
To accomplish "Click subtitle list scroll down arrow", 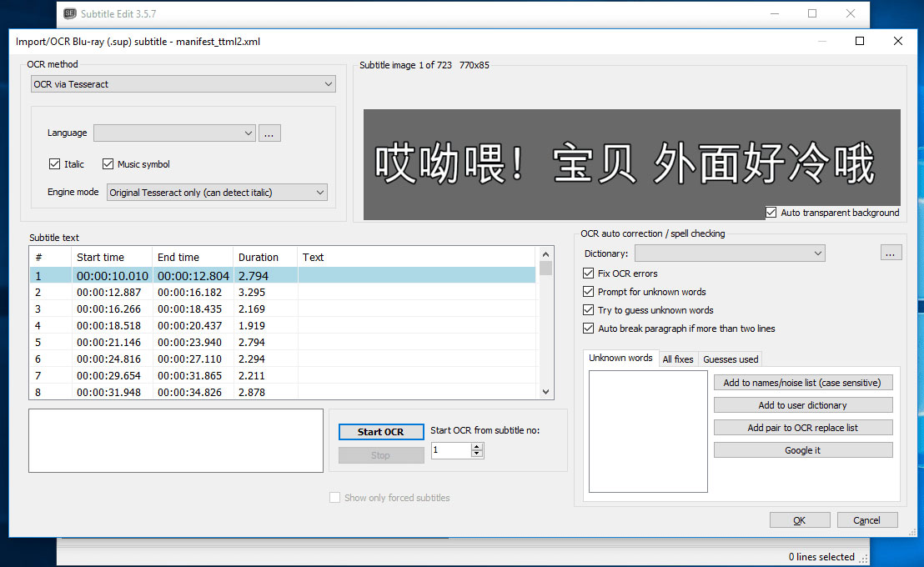I will tap(545, 392).
